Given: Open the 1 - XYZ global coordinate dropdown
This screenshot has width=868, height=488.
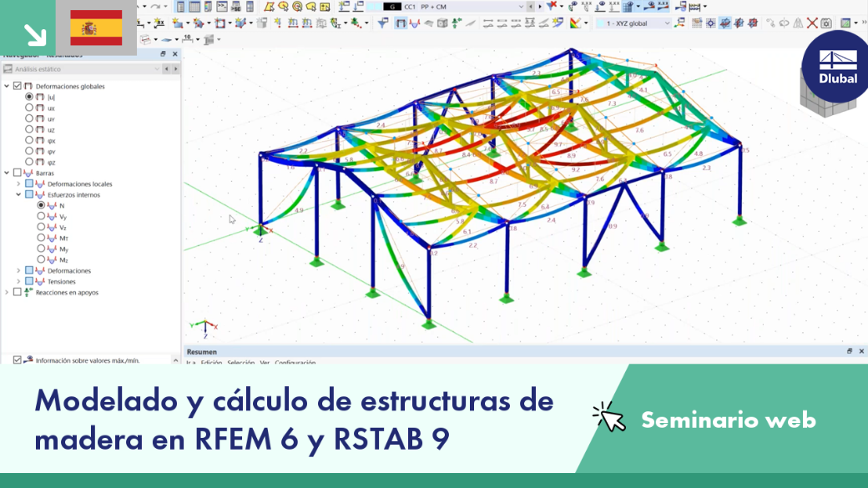Looking at the screenshot, I should click(633, 23).
